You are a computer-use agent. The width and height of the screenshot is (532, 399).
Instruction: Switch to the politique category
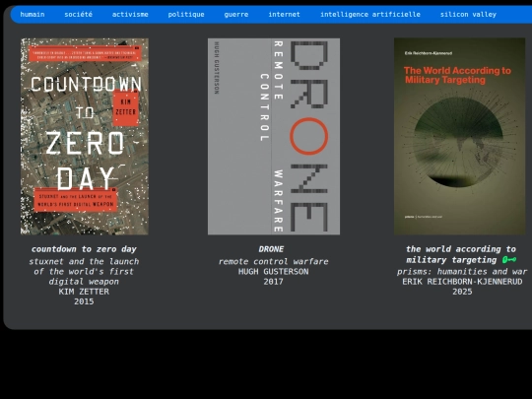pyautogui.click(x=186, y=14)
